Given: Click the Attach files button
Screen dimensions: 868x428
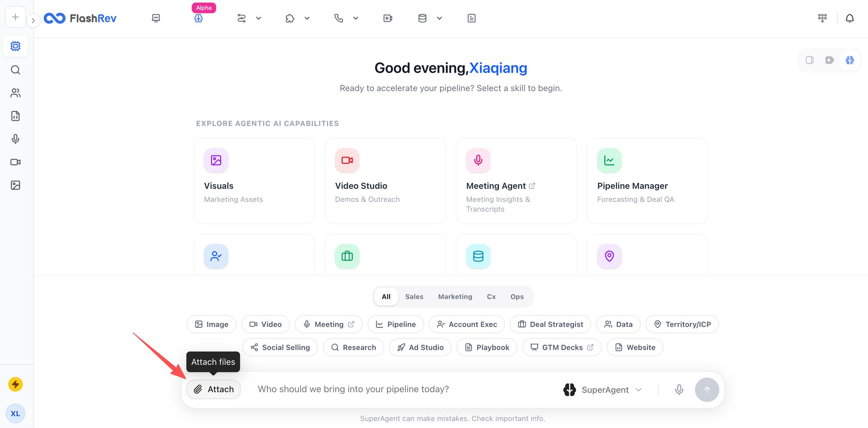Looking at the screenshot, I should click(x=214, y=389).
